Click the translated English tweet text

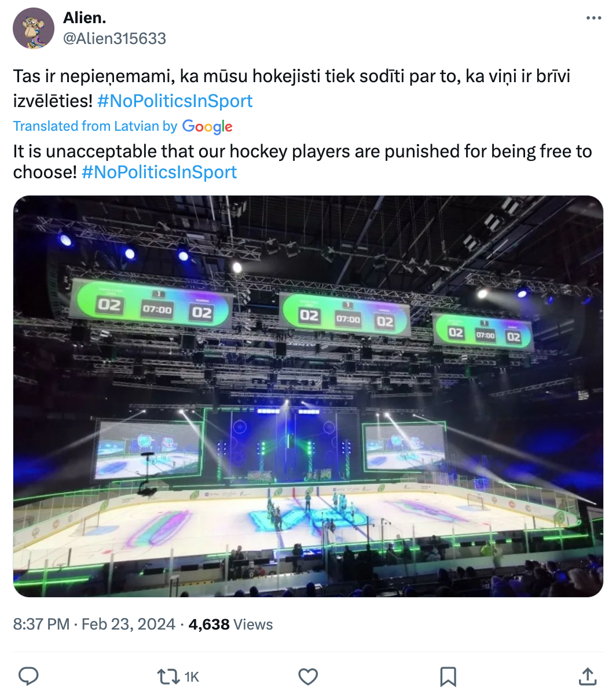[302, 152]
